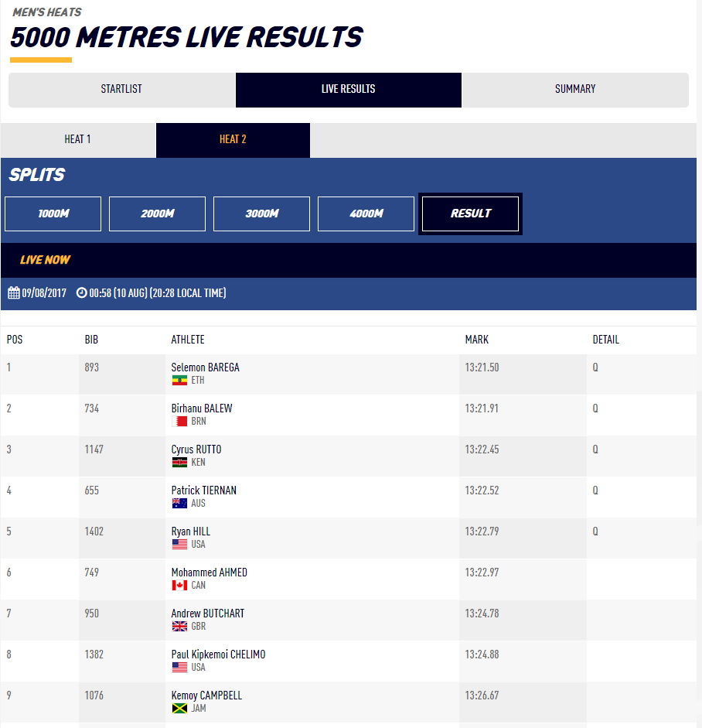Screen dimensions: 702x728
Task: Select the Heat 1 tab
Action: pos(77,139)
